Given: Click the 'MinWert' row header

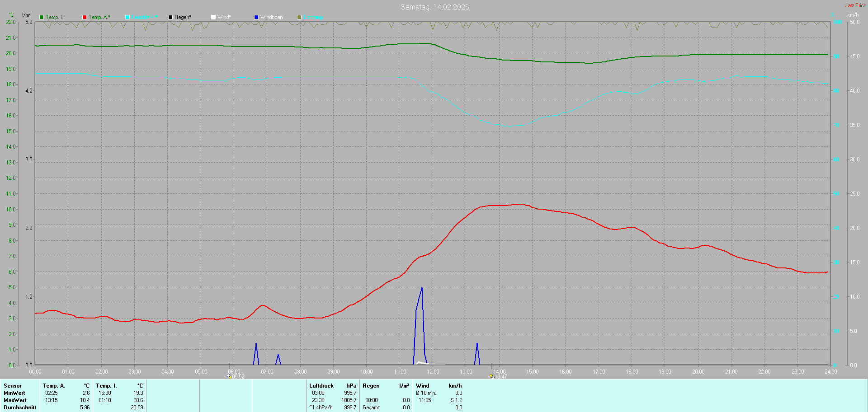Looking at the screenshot, I should click(14, 393).
